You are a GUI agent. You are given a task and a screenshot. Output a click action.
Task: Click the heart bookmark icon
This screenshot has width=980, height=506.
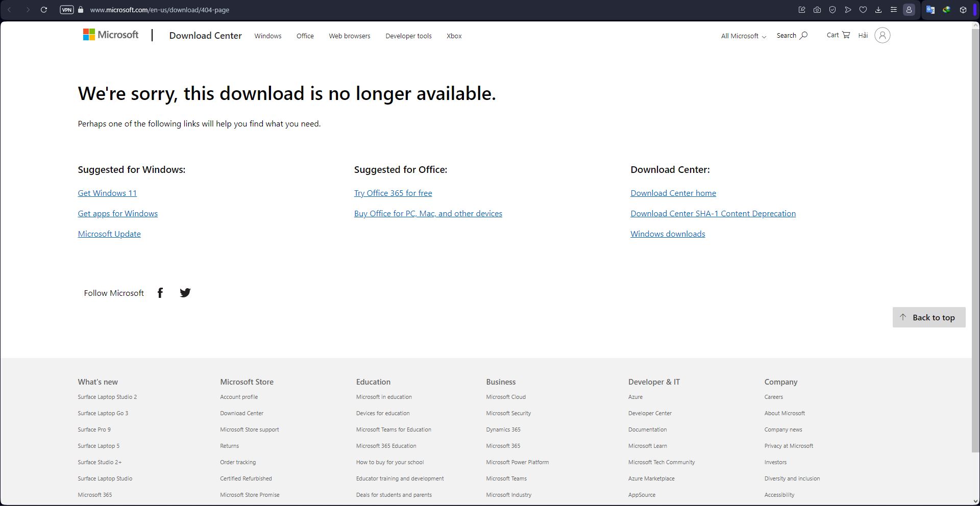click(863, 10)
